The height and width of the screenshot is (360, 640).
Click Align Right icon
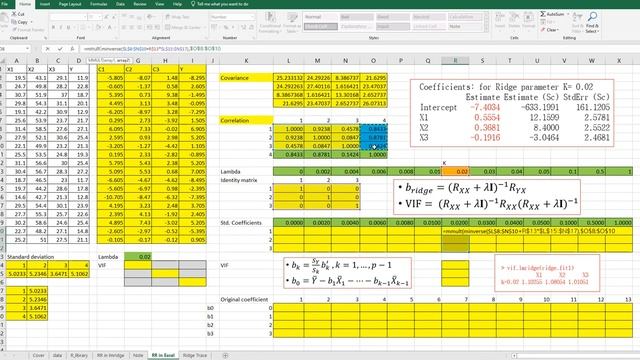click(x=139, y=27)
